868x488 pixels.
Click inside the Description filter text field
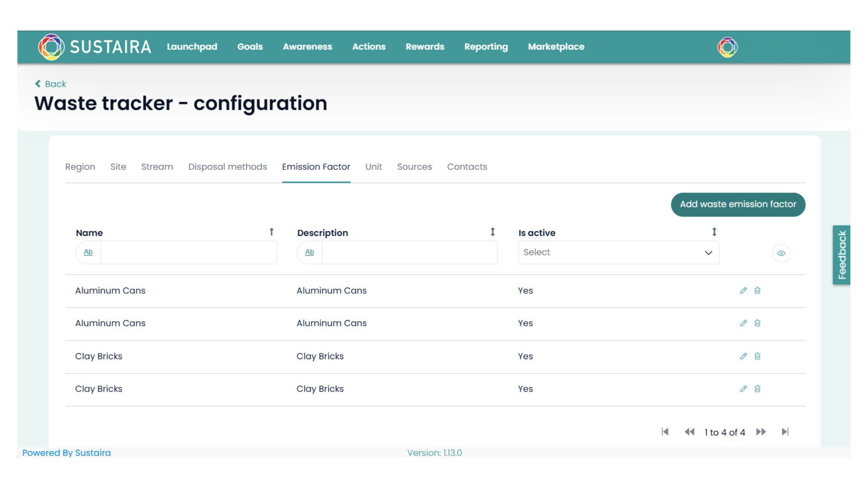[x=408, y=252]
